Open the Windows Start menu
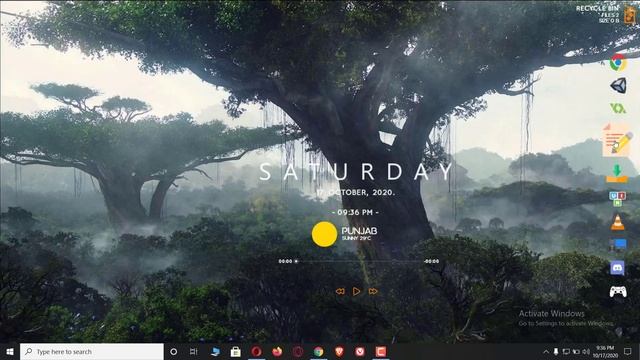640x360 pixels. pos(10,351)
